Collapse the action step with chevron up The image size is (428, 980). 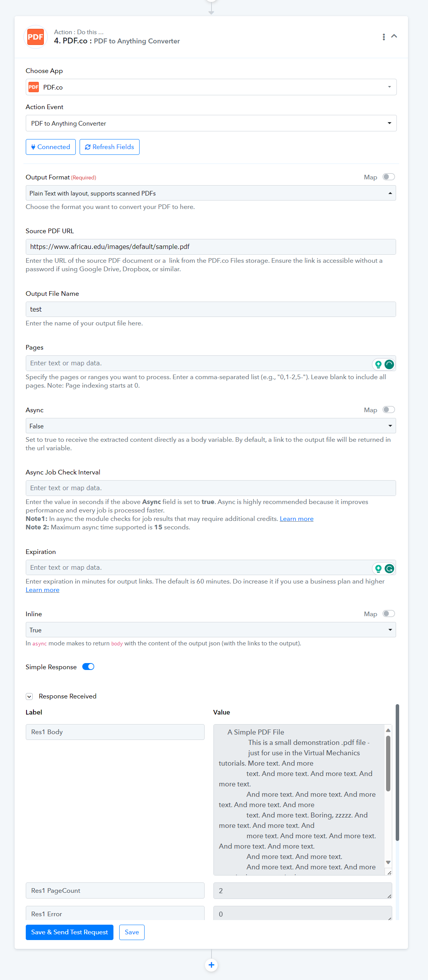[394, 36]
